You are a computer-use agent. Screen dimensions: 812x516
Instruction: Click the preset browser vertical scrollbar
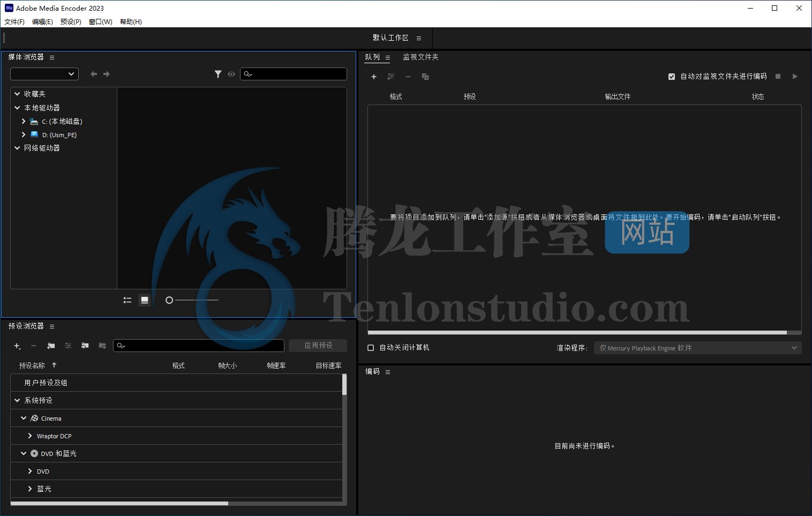tap(344, 384)
